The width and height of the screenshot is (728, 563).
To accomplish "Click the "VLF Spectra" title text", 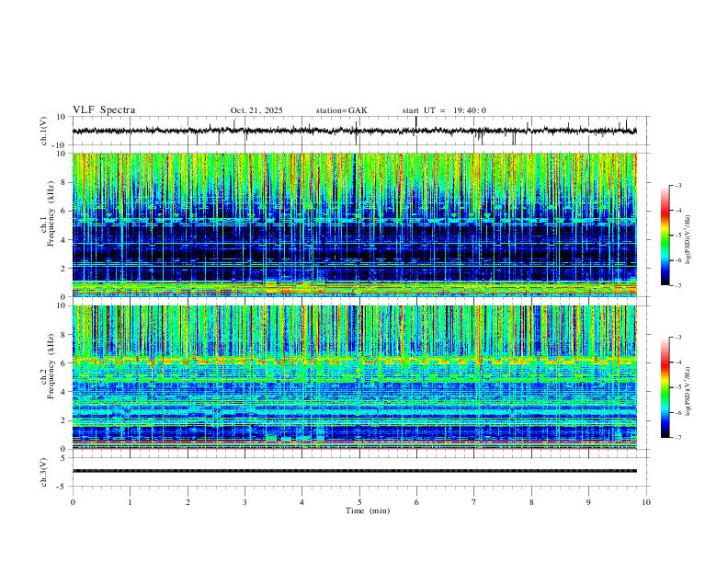I will 104,110.
